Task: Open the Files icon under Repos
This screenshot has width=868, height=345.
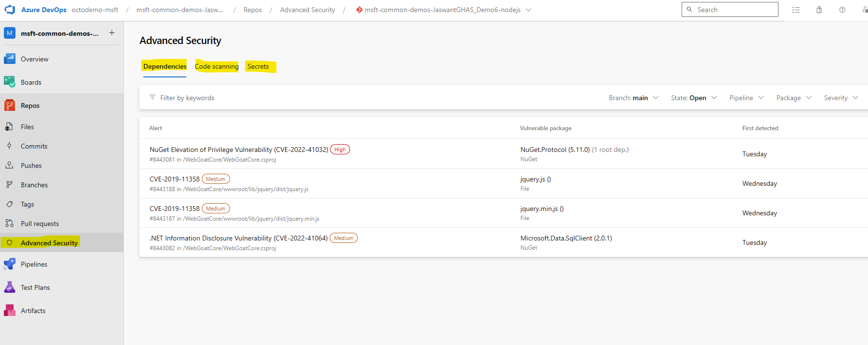Action: click(9, 127)
